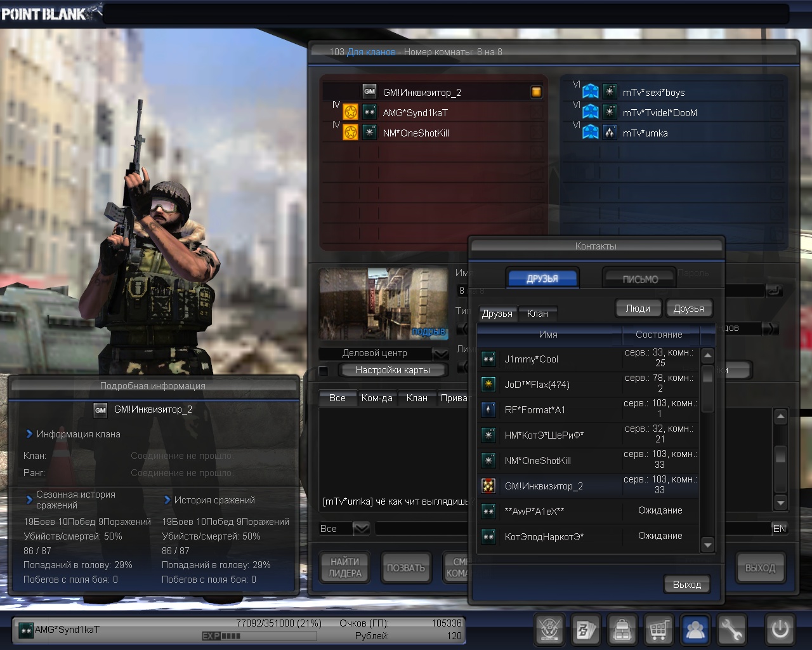The image size is (812, 650).
Task: Open the clan emblem icon in bottom bar
Action: tap(549, 630)
